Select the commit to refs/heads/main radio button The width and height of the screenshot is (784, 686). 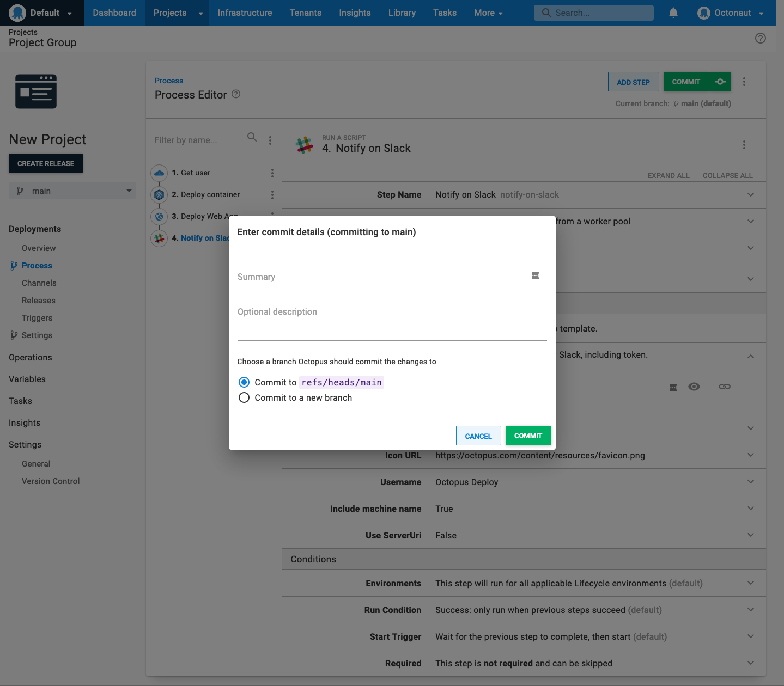pos(244,382)
